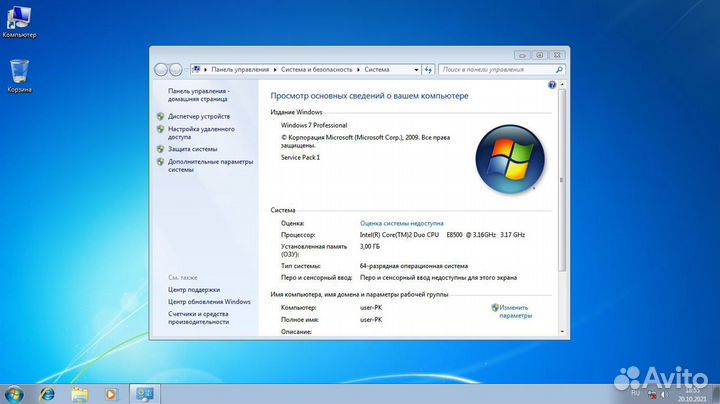Screen dimensions: 720x404
Task: Click the processor value Intel Core2 Duo
Action: 442,235
